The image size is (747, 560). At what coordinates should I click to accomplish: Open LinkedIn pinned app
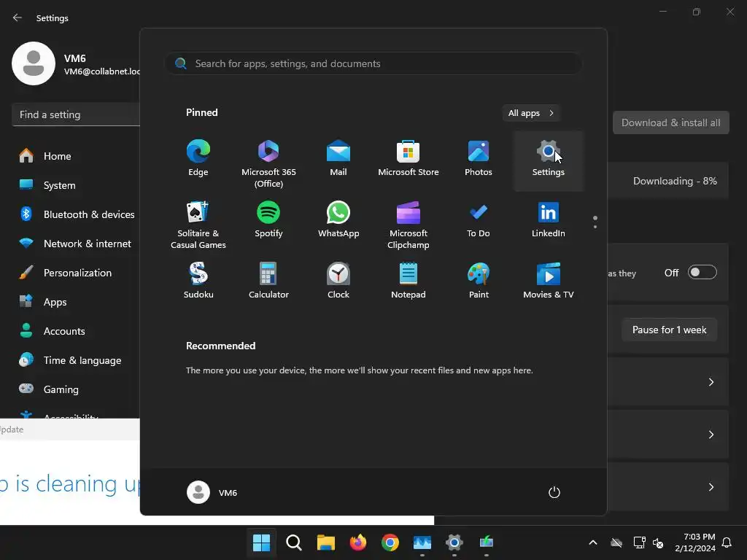click(549, 220)
